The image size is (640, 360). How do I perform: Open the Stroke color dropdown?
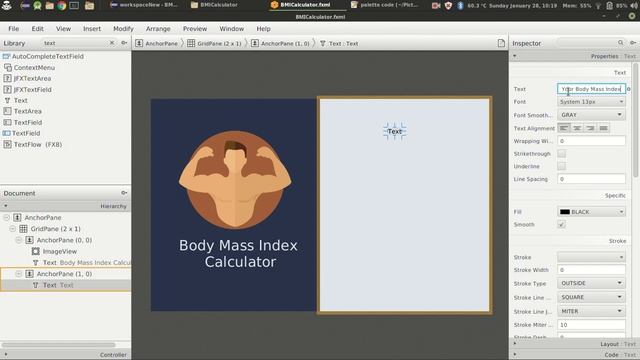click(591, 257)
